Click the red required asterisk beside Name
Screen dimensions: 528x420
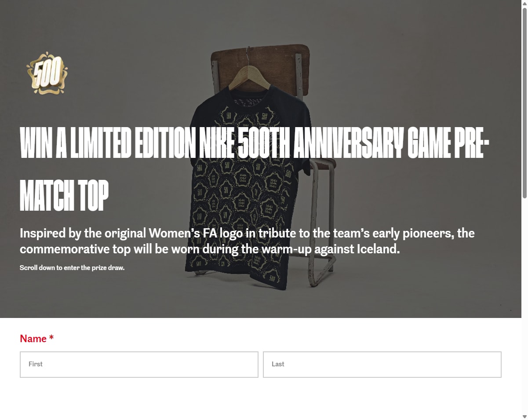[51, 338]
